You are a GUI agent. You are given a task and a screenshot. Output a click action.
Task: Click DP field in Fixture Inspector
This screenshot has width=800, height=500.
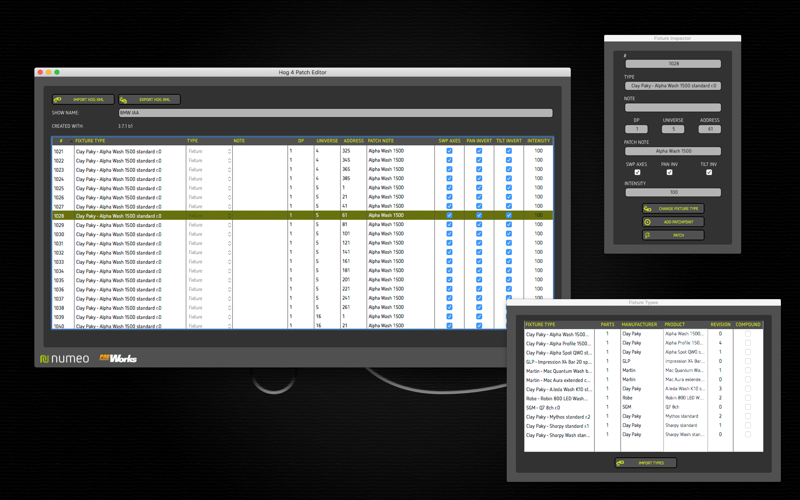click(636, 129)
